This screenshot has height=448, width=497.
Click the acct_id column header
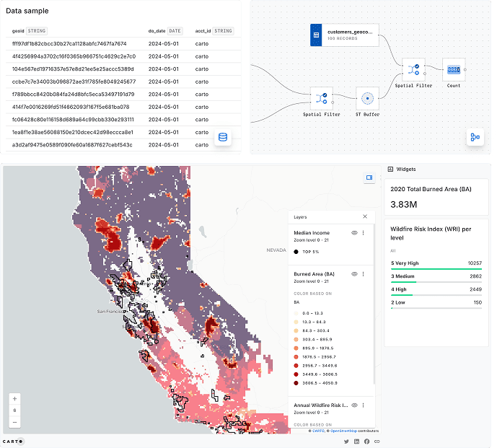coord(203,31)
